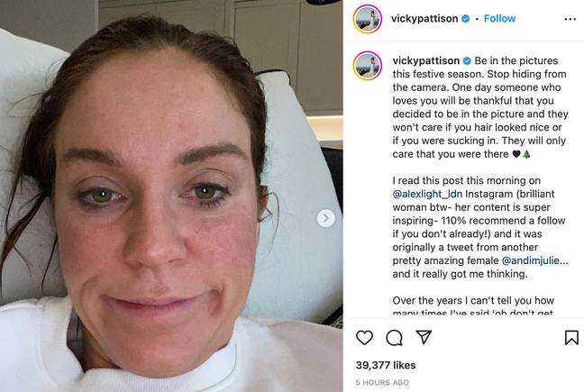Click the black heart emoji in caption

point(516,154)
